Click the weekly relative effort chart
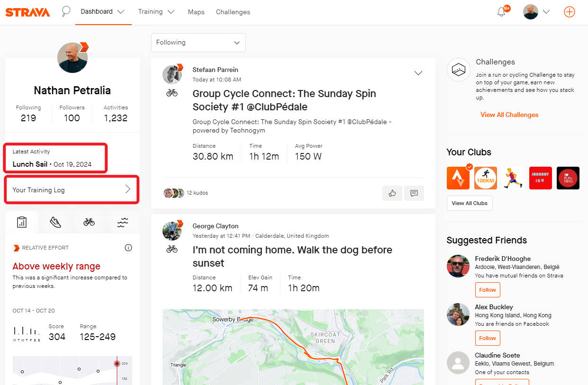588x385 pixels. 72,370
